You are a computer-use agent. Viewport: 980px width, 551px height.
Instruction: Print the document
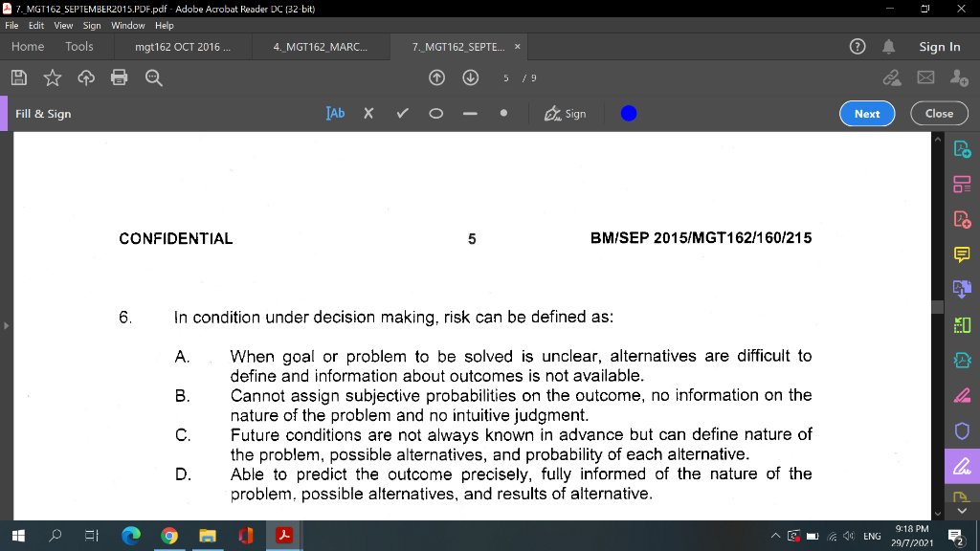click(x=120, y=77)
